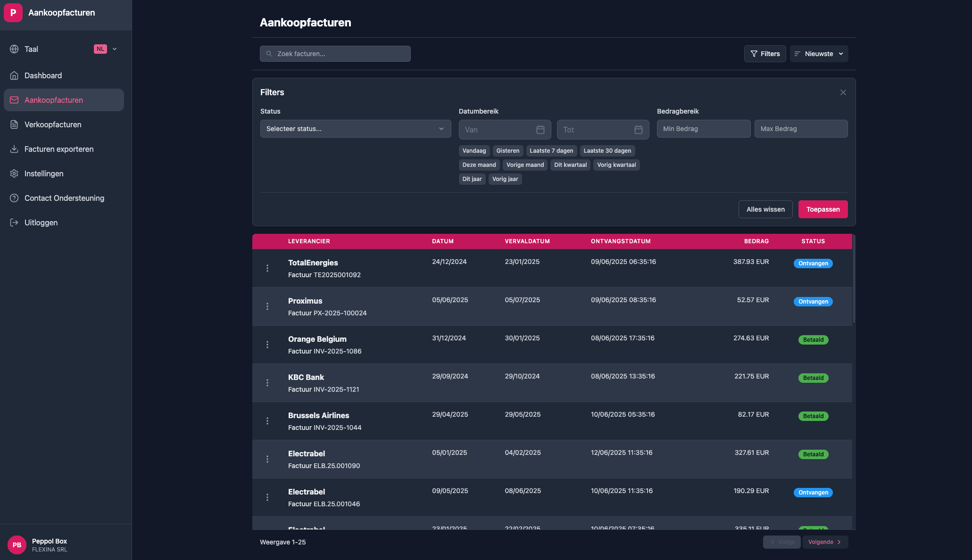Click Uitloggen to sign out
Viewport: 972px width, 560px height.
[64, 222]
